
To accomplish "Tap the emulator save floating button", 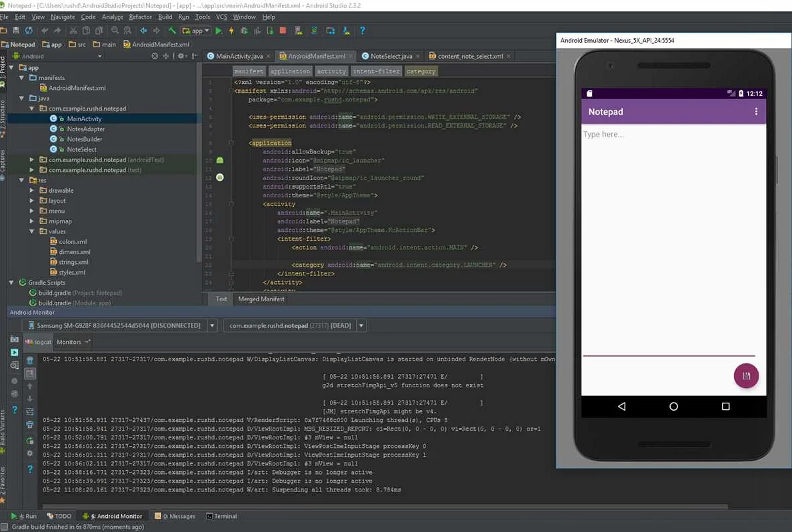I will point(746,376).
